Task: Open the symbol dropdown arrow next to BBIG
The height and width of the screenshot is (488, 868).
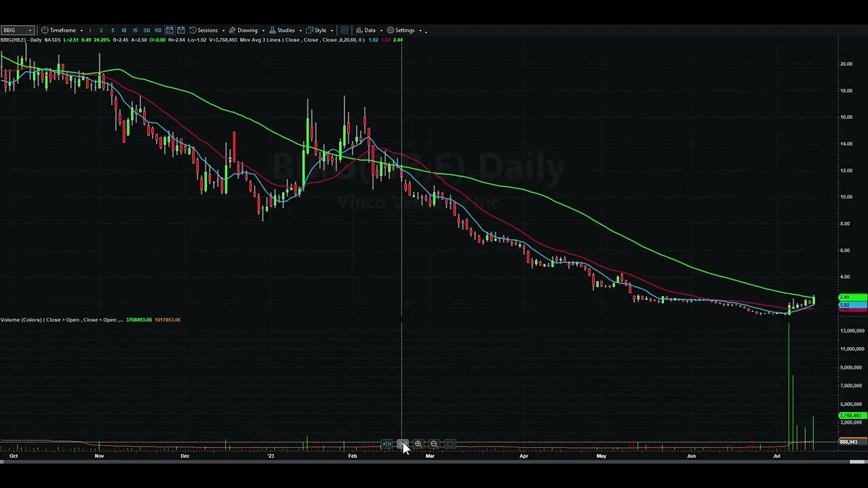Action: (31, 30)
